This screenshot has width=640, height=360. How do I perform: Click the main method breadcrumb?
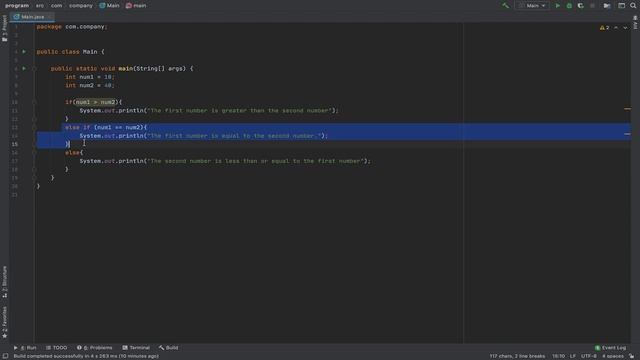coord(136,6)
